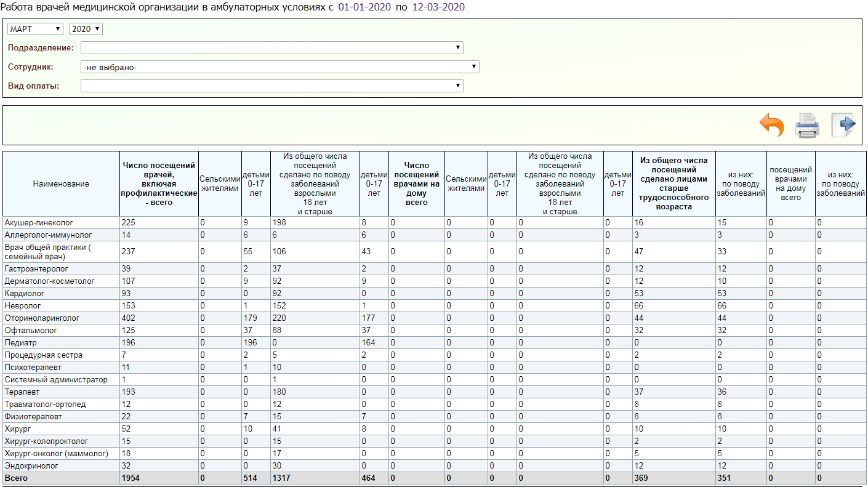Click the Кардиолог row name
The height and width of the screenshot is (487, 868).
pos(24,294)
